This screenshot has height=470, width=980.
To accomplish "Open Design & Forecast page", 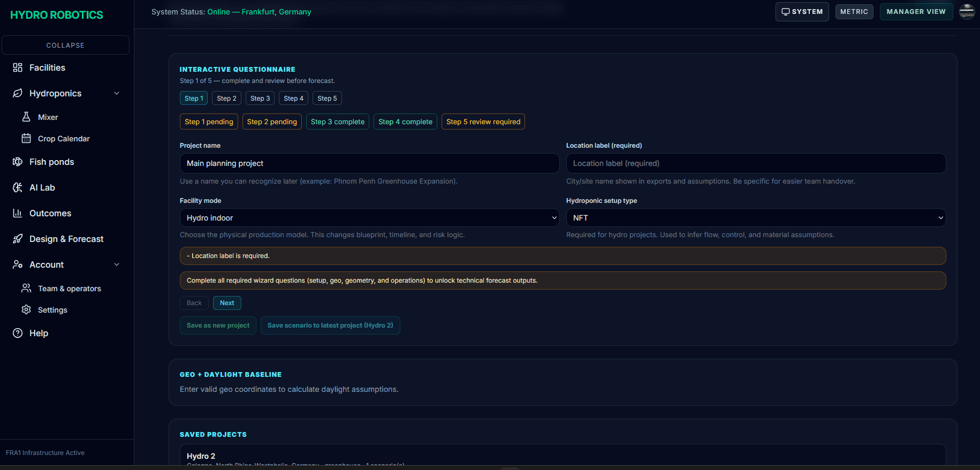I will point(65,239).
